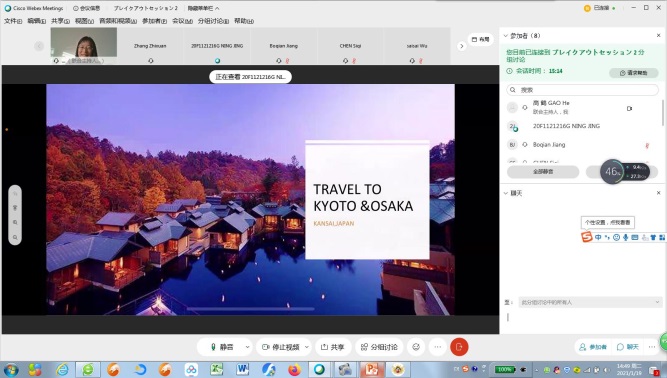The width and height of the screenshot is (667, 378).
Task: Show the next participant thumbnails arrow
Action: click(462, 46)
